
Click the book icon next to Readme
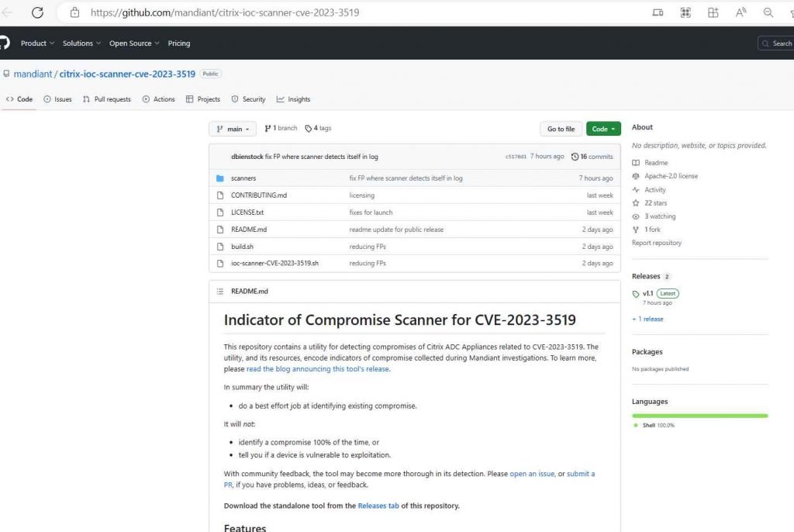coord(636,163)
